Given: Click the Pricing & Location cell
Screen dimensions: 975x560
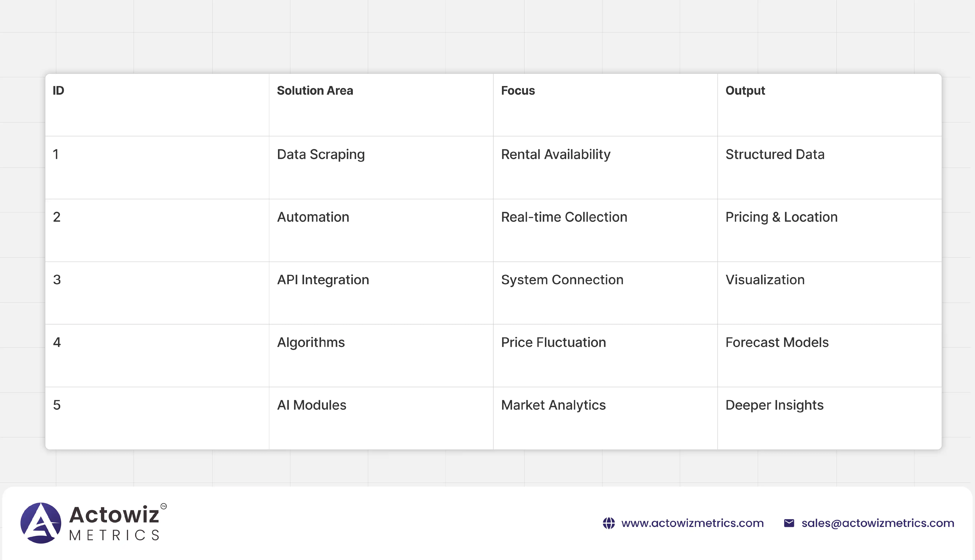Looking at the screenshot, I should tap(781, 217).
